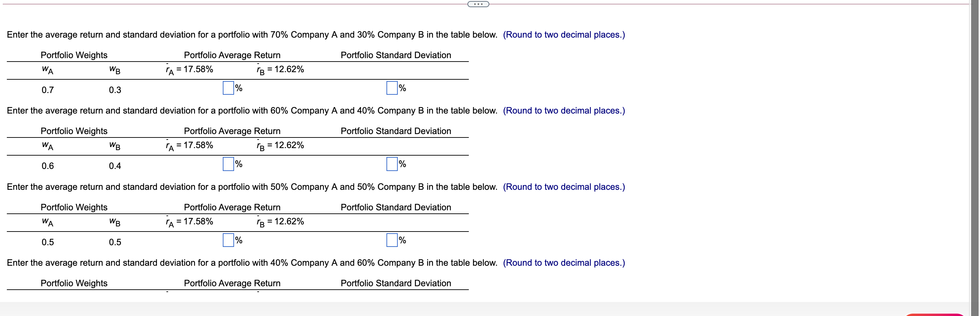Select average return field in 0.6/0.4 row
The height and width of the screenshot is (316, 980).
point(228,164)
